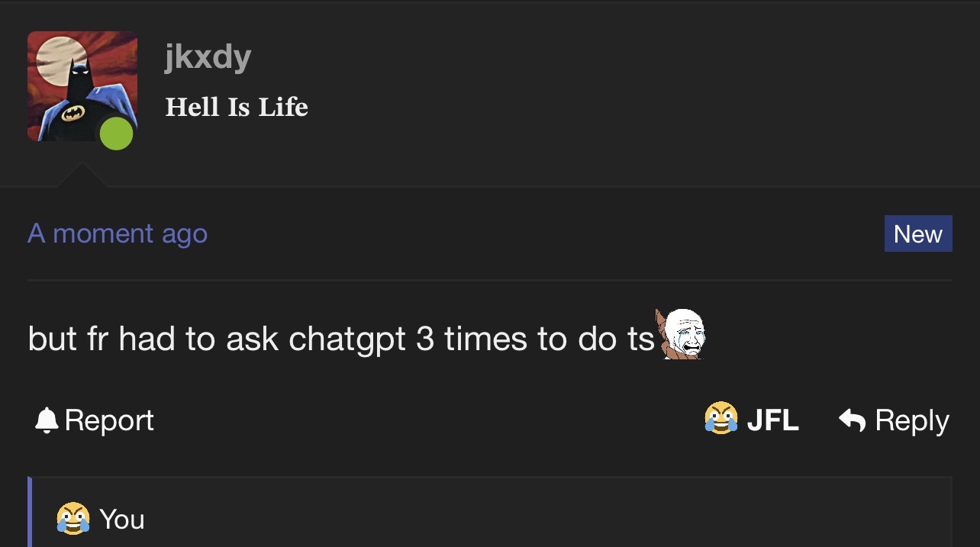Click the New post badge
This screenshot has width=980, height=547.
[x=918, y=233]
